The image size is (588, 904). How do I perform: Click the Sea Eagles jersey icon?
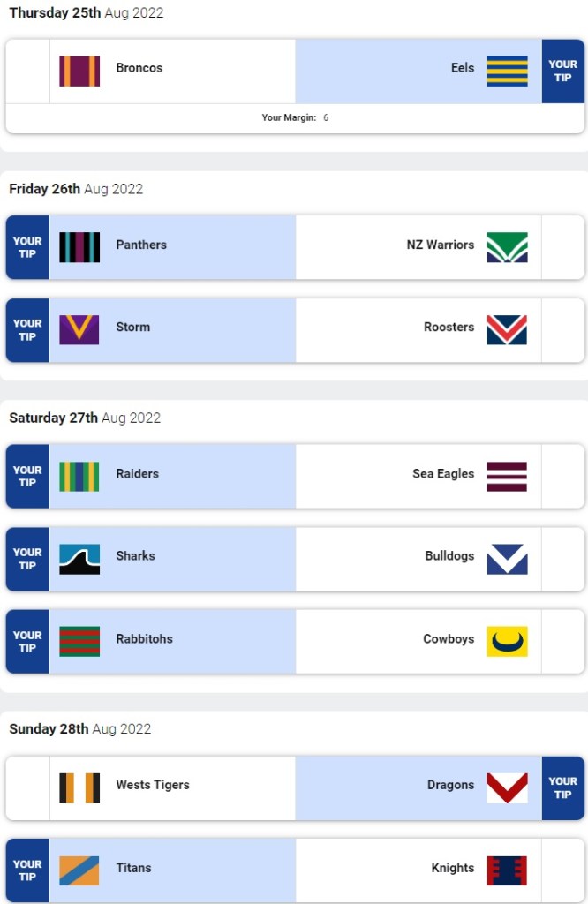pyautogui.click(x=507, y=477)
